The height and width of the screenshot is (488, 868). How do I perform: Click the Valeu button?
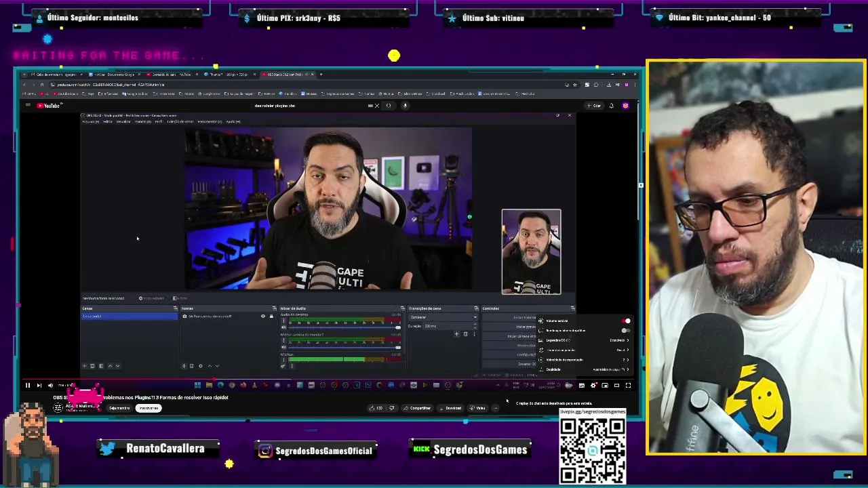(478, 408)
